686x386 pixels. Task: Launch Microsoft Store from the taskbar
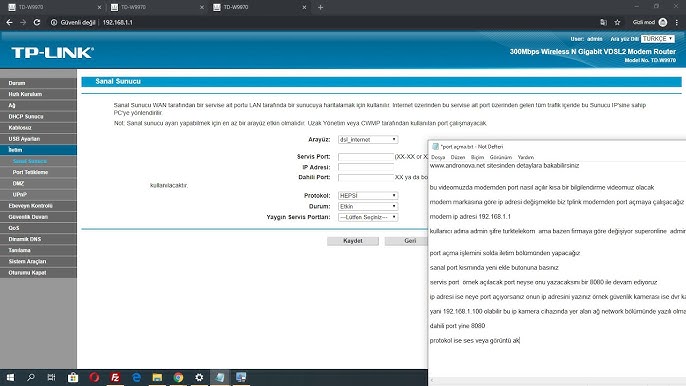(x=73, y=377)
